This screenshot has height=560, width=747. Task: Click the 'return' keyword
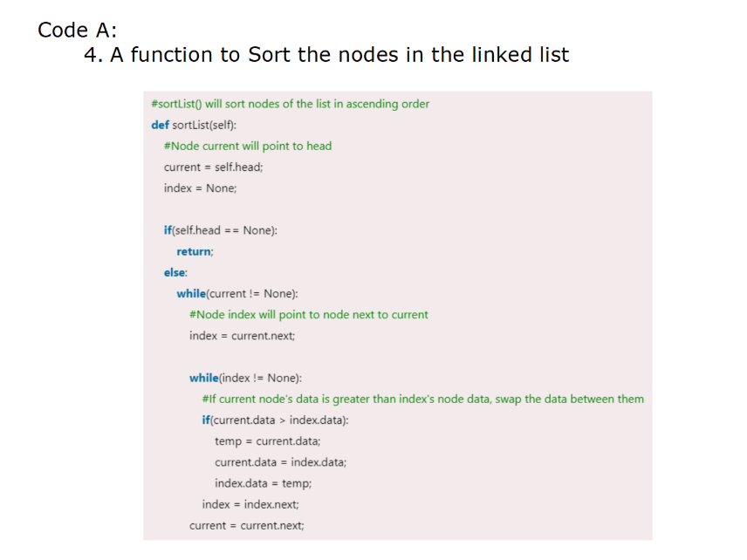click(194, 251)
